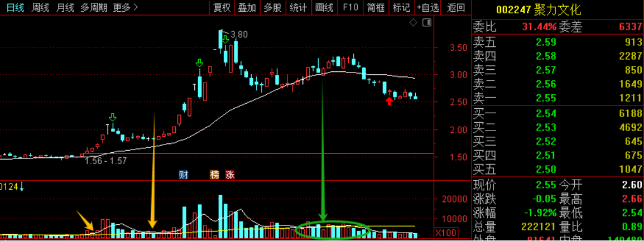Click the 总量 222121 total volume
Screen dimensions: 644x241
click(x=539, y=227)
